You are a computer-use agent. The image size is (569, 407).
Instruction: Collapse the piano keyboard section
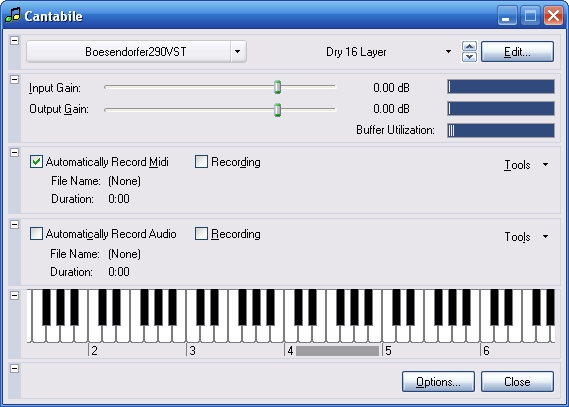click(x=15, y=296)
